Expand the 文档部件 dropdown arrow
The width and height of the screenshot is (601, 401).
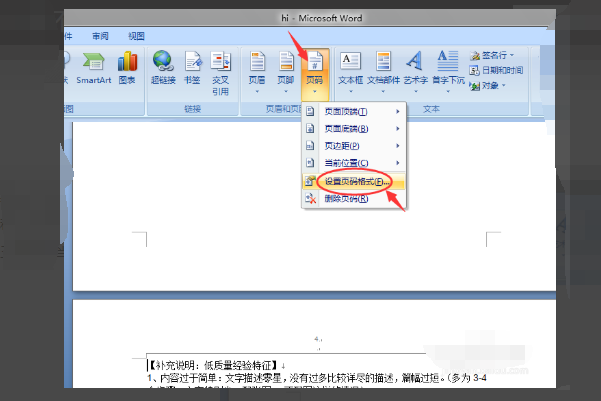[x=383, y=92]
